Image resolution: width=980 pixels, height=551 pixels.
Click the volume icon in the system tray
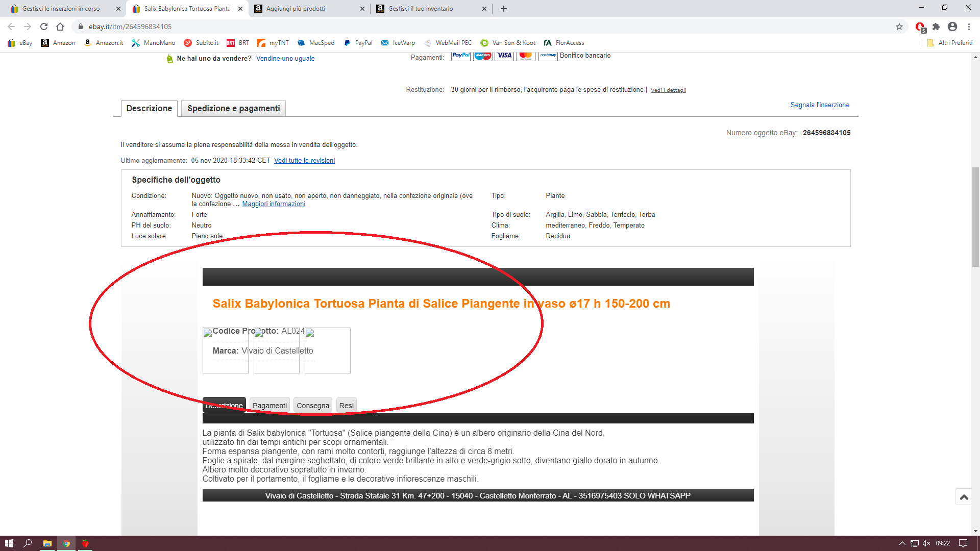pyautogui.click(x=926, y=543)
